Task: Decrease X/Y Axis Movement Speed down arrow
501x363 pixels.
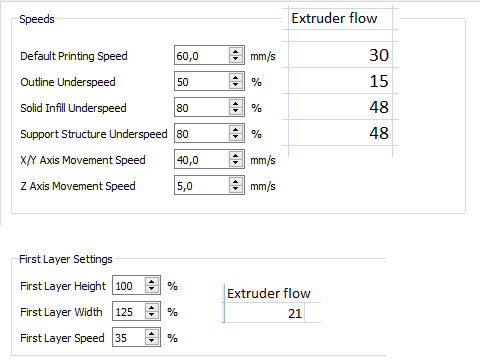Action: pyautogui.click(x=236, y=163)
